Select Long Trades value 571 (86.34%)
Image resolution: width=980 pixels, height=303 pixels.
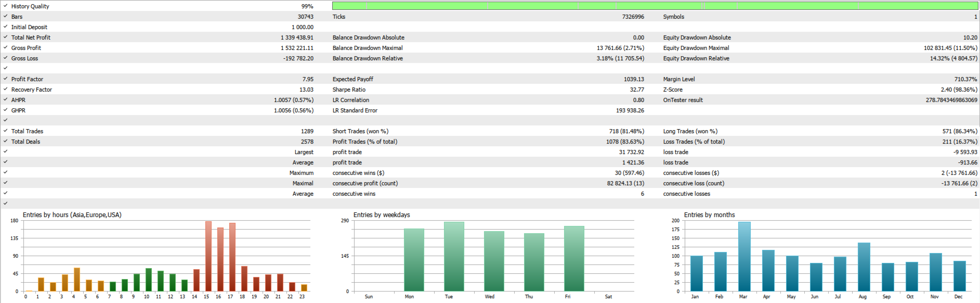point(960,131)
